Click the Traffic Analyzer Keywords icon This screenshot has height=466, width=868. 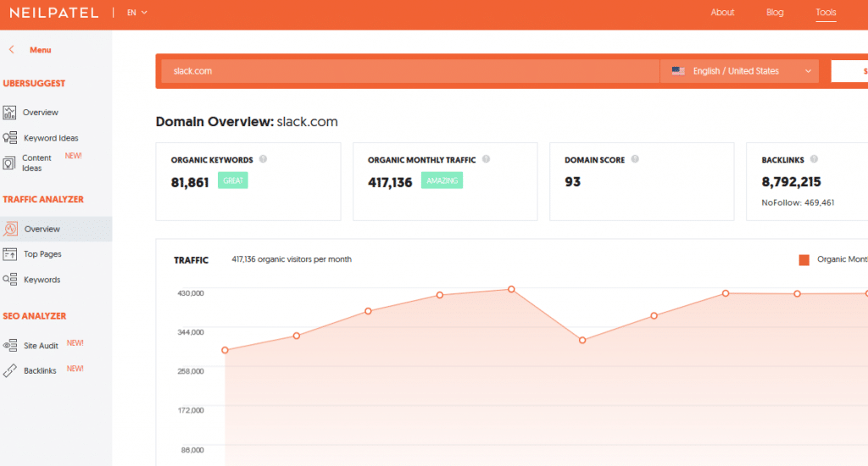[9, 279]
